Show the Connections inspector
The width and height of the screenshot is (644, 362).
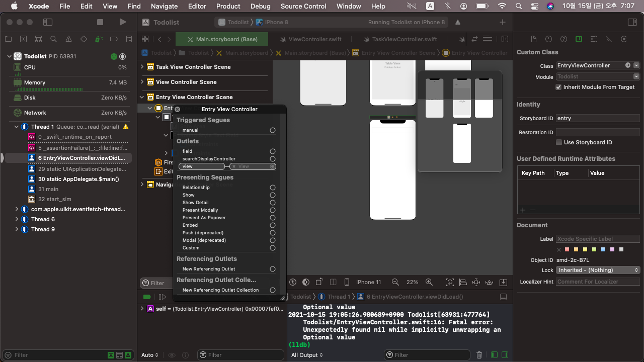point(624,39)
